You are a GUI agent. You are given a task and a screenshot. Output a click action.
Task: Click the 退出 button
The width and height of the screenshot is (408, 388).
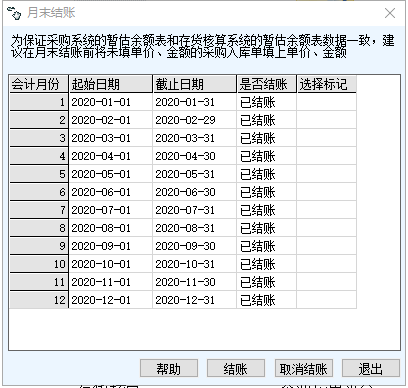pyautogui.click(x=371, y=368)
